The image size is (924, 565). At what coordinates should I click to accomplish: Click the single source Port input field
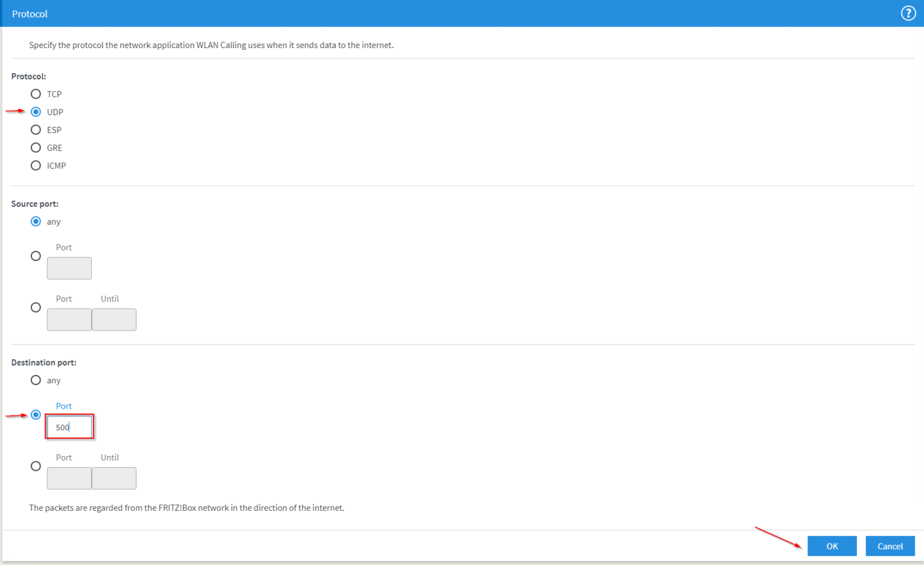point(69,268)
